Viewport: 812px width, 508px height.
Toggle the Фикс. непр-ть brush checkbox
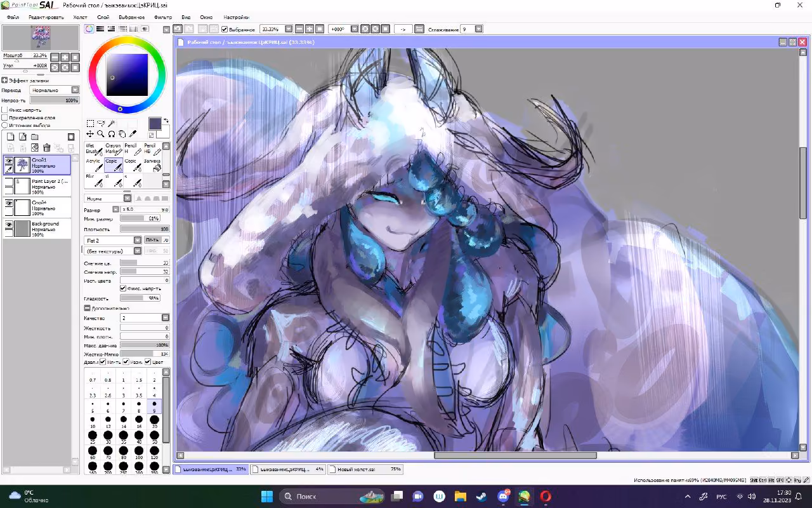pyautogui.click(x=123, y=288)
